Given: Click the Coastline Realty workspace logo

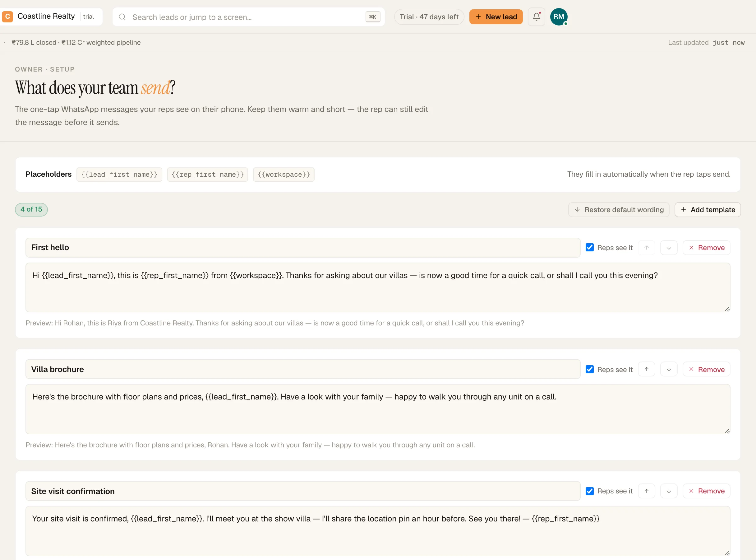Looking at the screenshot, I should click(x=7, y=16).
